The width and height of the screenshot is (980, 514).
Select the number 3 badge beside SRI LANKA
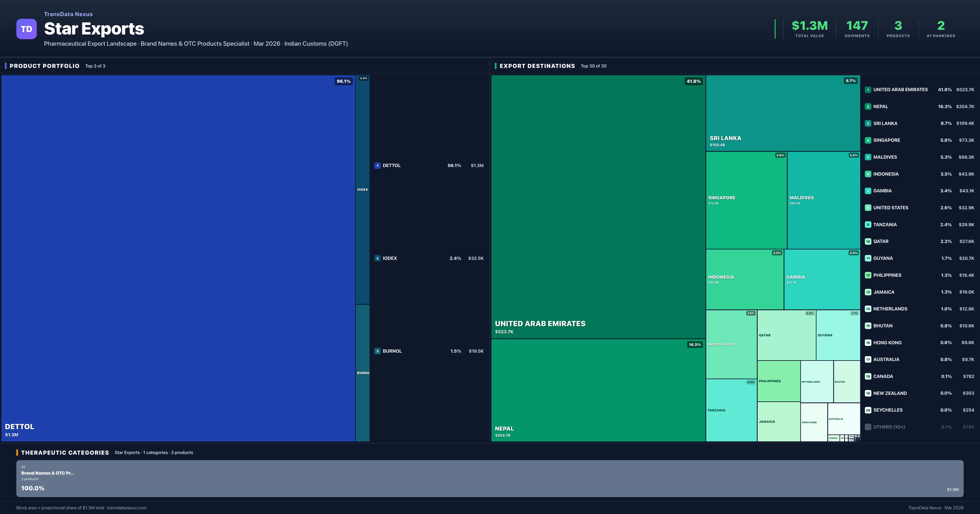click(x=868, y=123)
